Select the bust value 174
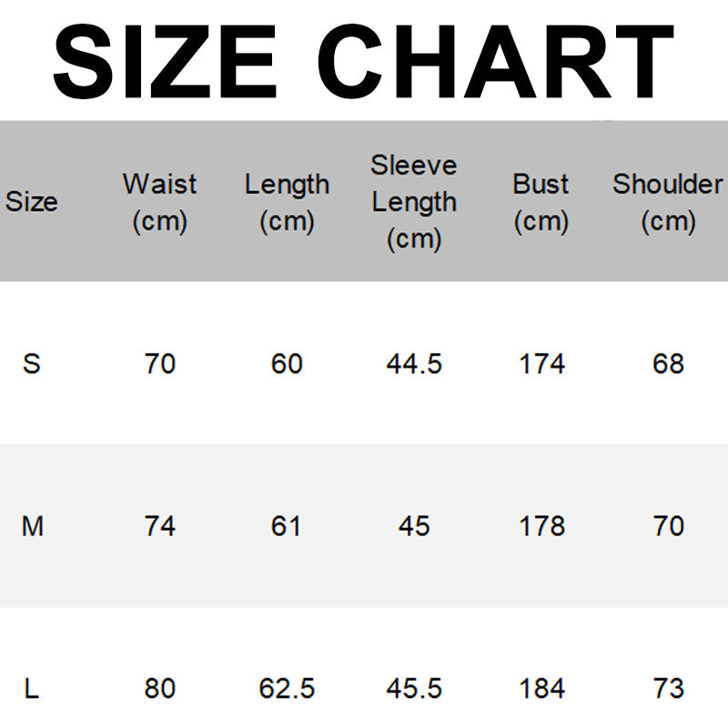728x728 pixels. (x=541, y=364)
